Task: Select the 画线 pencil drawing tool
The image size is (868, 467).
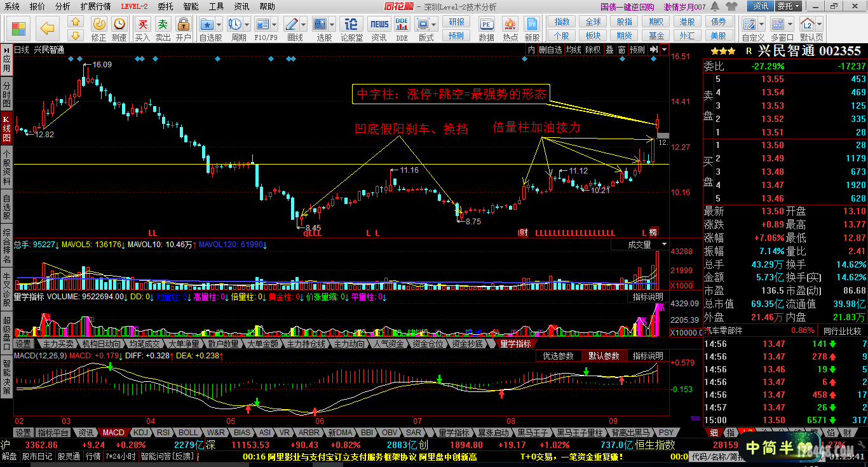Action: tap(292, 24)
